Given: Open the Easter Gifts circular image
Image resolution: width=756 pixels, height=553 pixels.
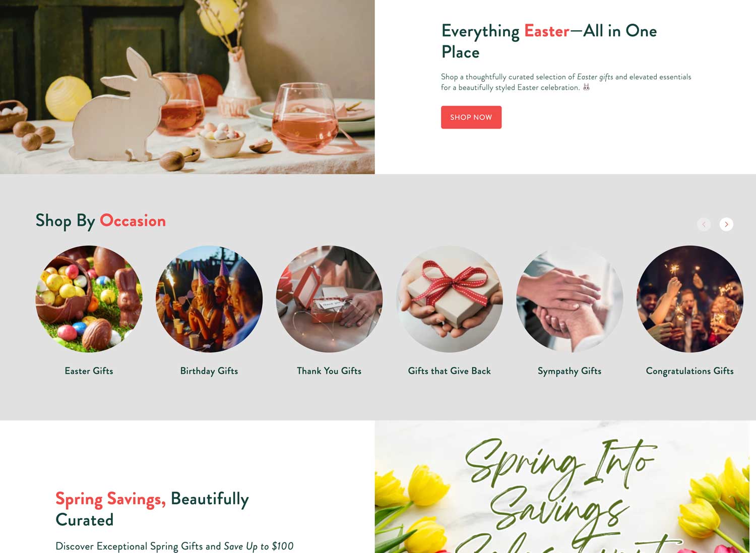Looking at the screenshot, I should [89, 299].
